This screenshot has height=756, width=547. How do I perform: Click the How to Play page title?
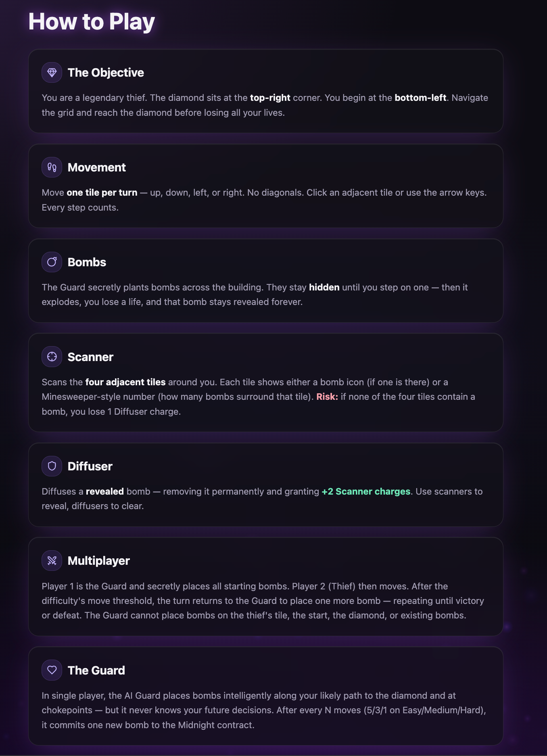pos(92,21)
